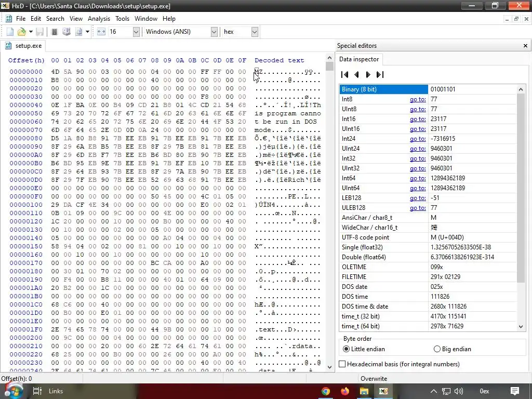
Task: Click the hex editor vertical scrollbar thumb
Action: point(329,66)
